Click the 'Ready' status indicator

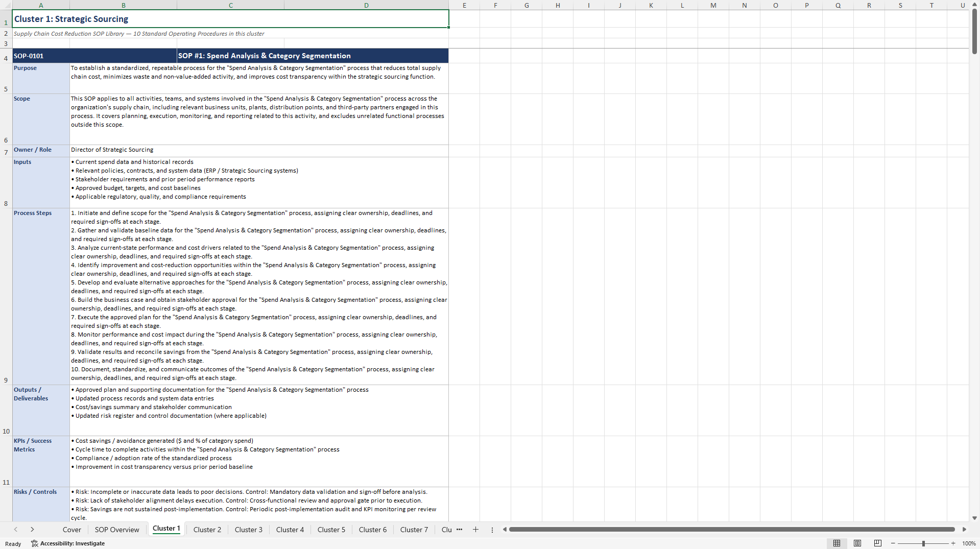pos(13,544)
